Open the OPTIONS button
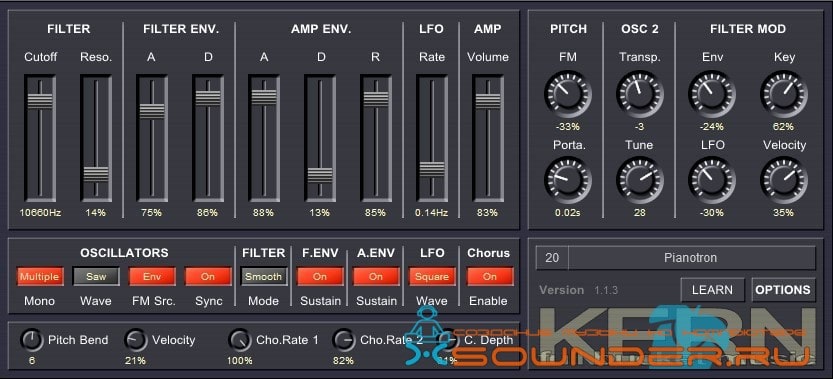This screenshot has height=379, width=833. point(783,290)
